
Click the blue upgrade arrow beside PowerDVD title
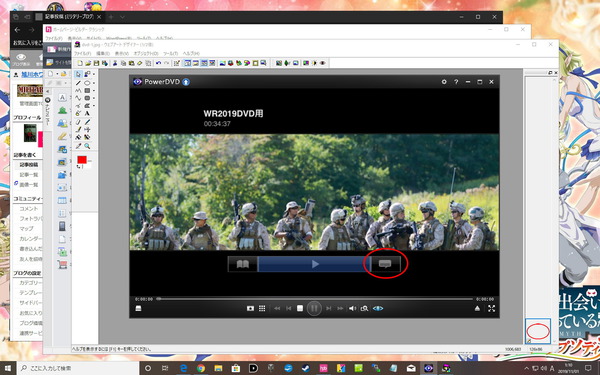pos(186,82)
